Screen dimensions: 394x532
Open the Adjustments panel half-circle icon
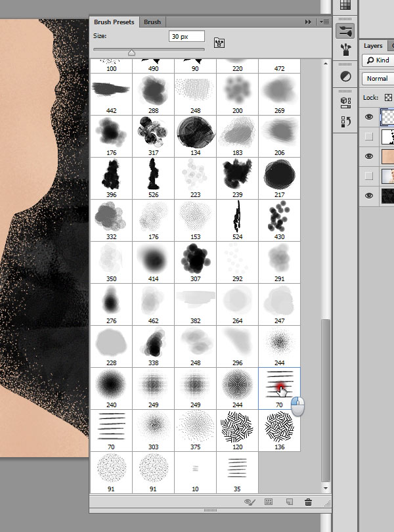click(345, 77)
